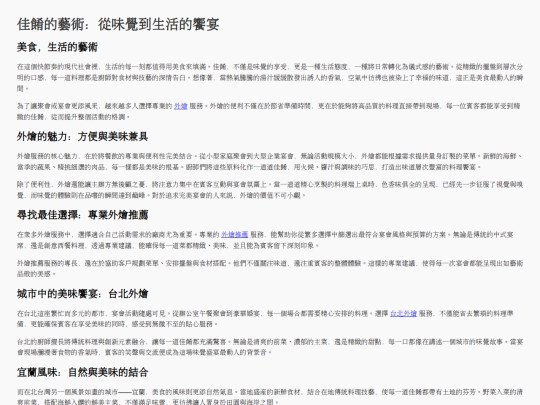This screenshot has height=405, width=540.
Task: Visit the 台北外燴 link
Action: [403, 313]
